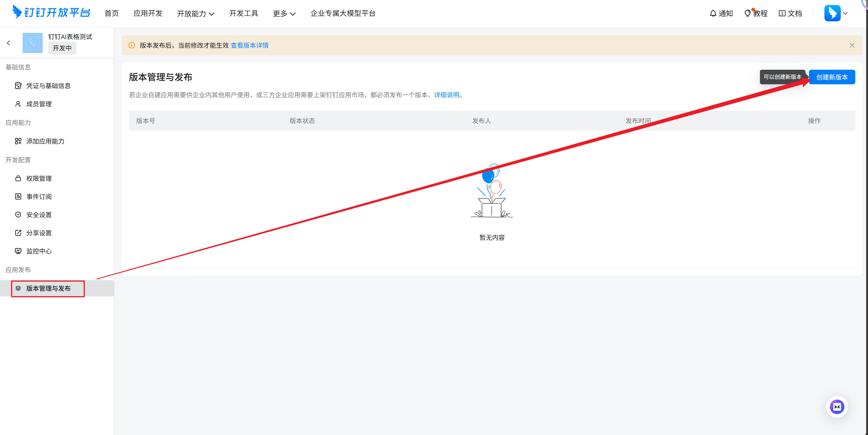The image size is (868, 435).
Task: Open the floating assistant chat icon
Action: pyautogui.click(x=837, y=407)
